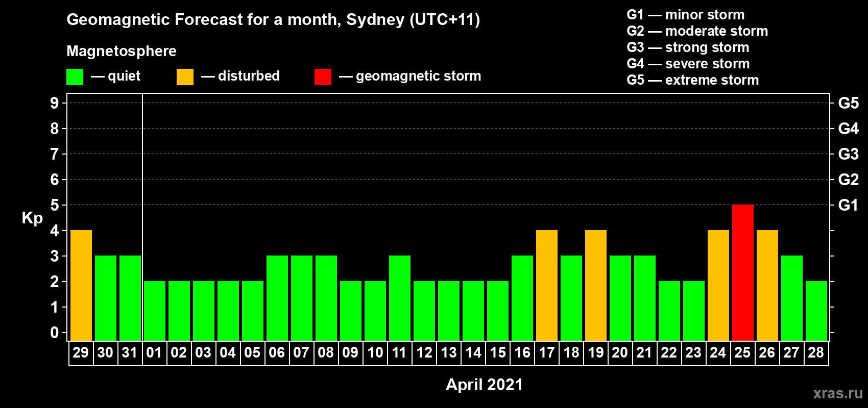868x408 pixels.
Task: Click the Kp axis value 5
Action: coord(55,205)
